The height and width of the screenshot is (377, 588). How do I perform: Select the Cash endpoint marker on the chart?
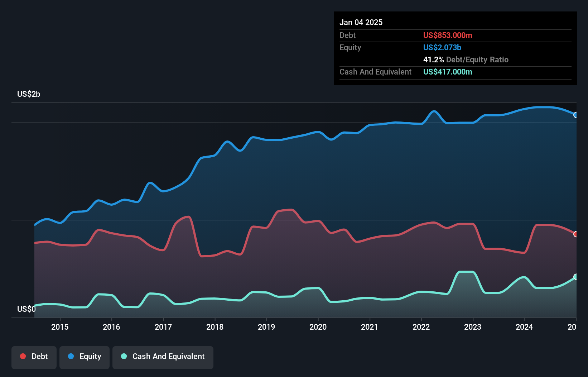(x=575, y=277)
